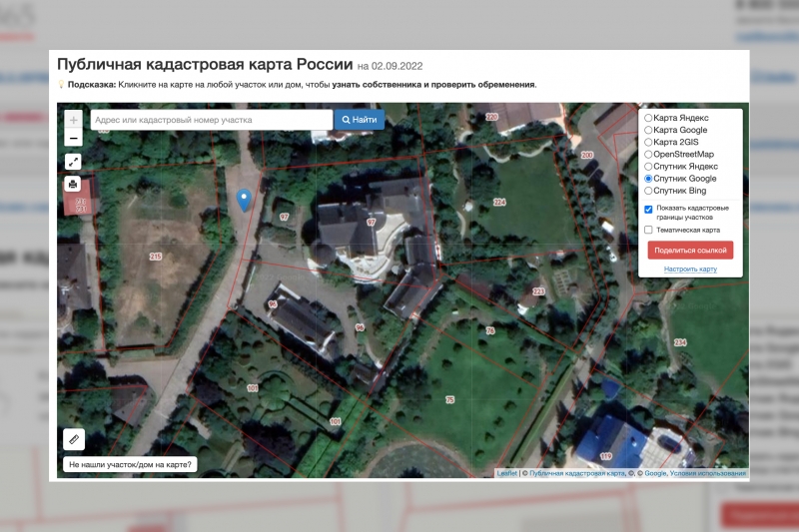Image resolution: width=799 pixels, height=532 pixels.
Task: Click parcel label 215 on map
Action: click(156, 257)
